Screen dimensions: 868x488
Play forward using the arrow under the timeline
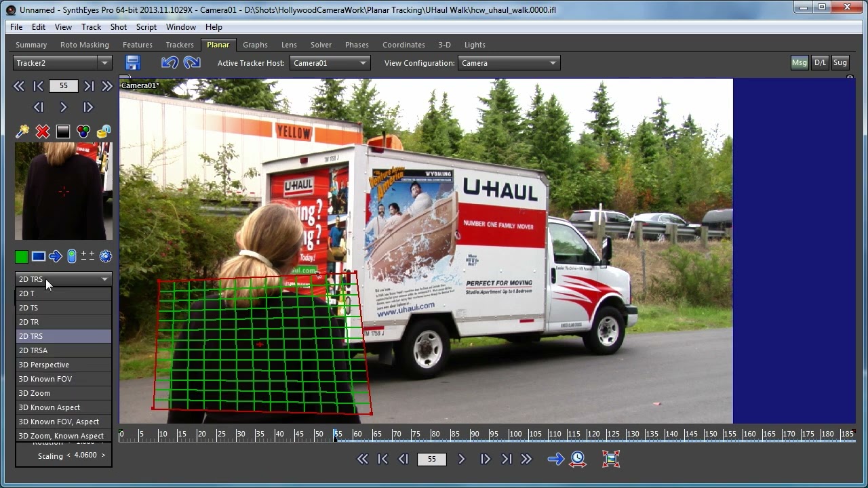click(x=462, y=459)
